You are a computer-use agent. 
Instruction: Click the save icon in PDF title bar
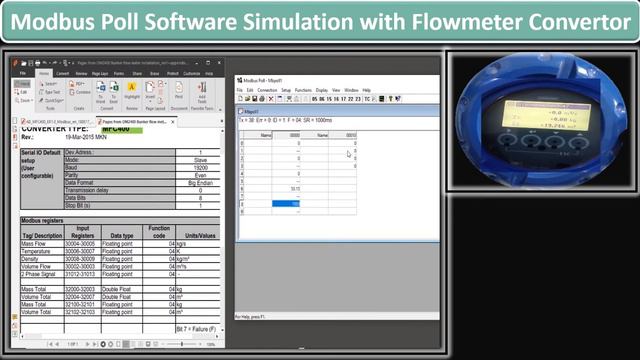click(x=31, y=63)
